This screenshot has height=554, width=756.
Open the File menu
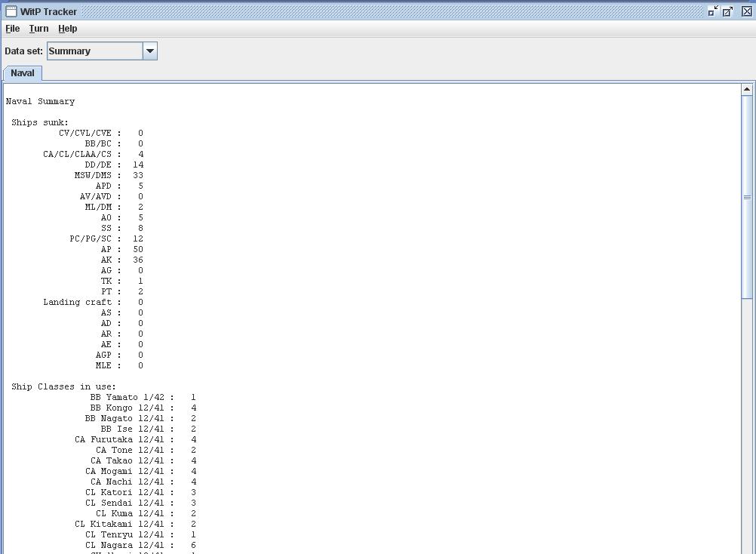(x=13, y=29)
